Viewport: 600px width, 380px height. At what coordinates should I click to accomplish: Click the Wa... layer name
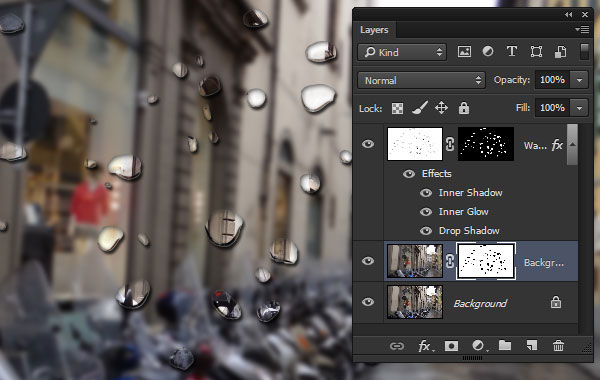click(535, 145)
